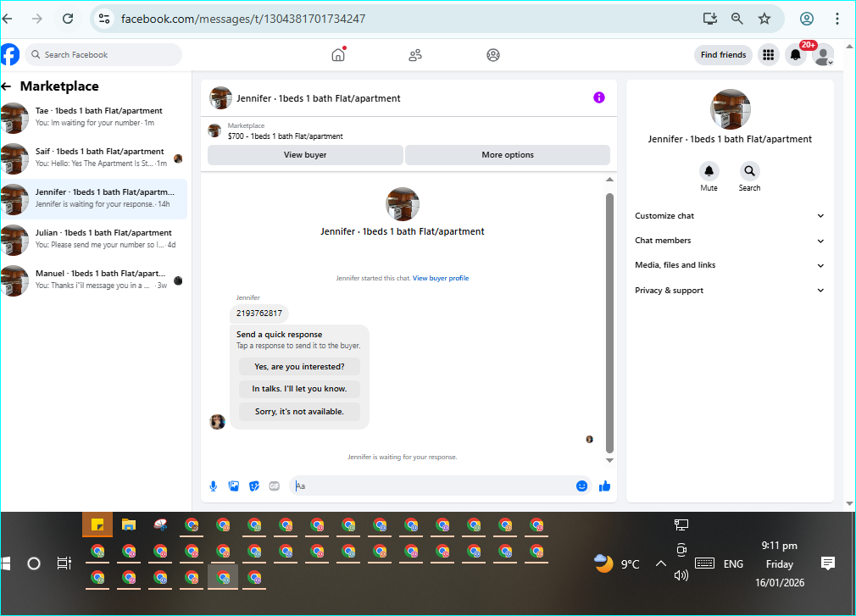Open the Julian conversation
Image resolution: width=856 pixels, height=616 pixels.
[94, 240]
